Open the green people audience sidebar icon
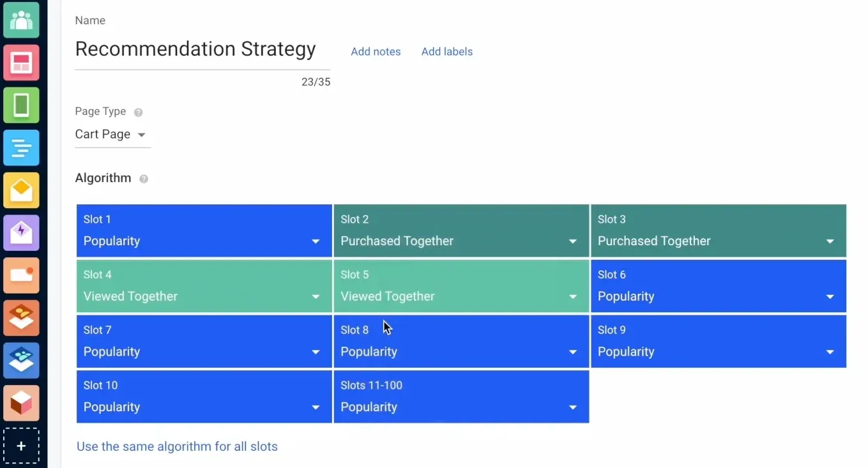The height and width of the screenshot is (468, 868). click(21, 20)
